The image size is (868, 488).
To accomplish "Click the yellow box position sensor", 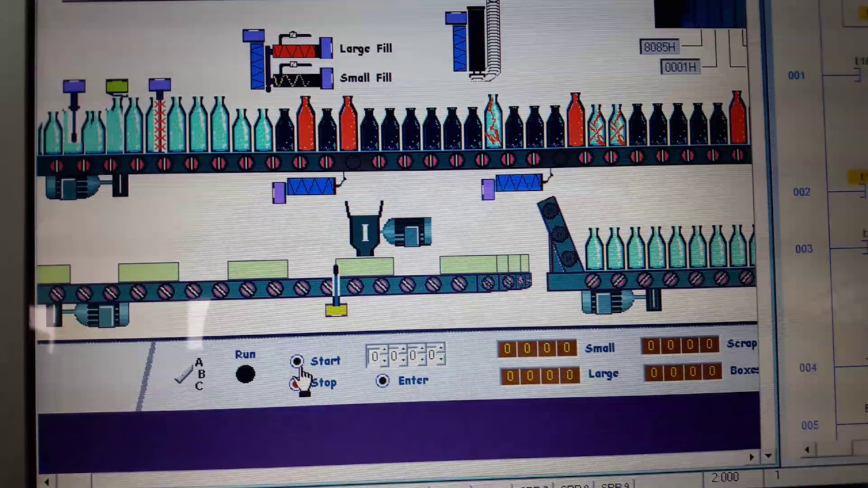I will coord(336,310).
